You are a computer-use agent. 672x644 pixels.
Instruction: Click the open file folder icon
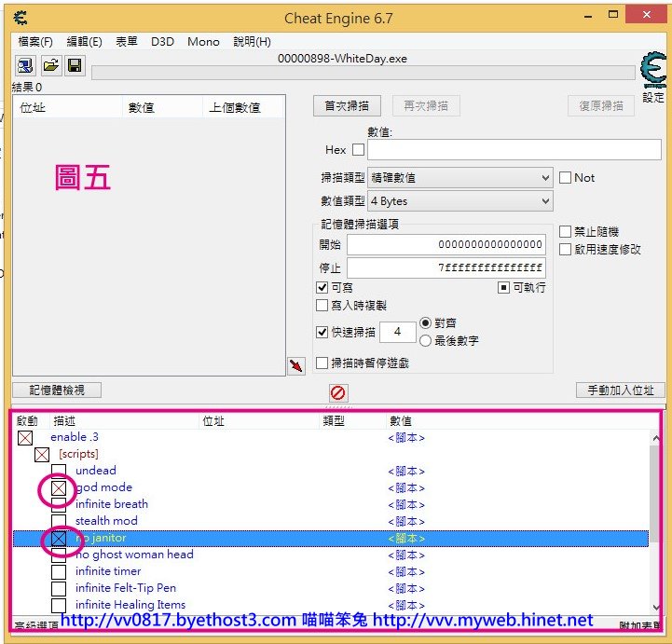point(50,65)
